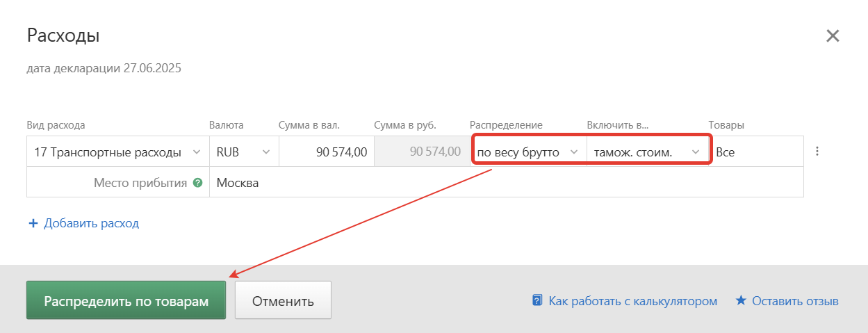Click the greyed Сумма в руб. field

click(x=422, y=152)
